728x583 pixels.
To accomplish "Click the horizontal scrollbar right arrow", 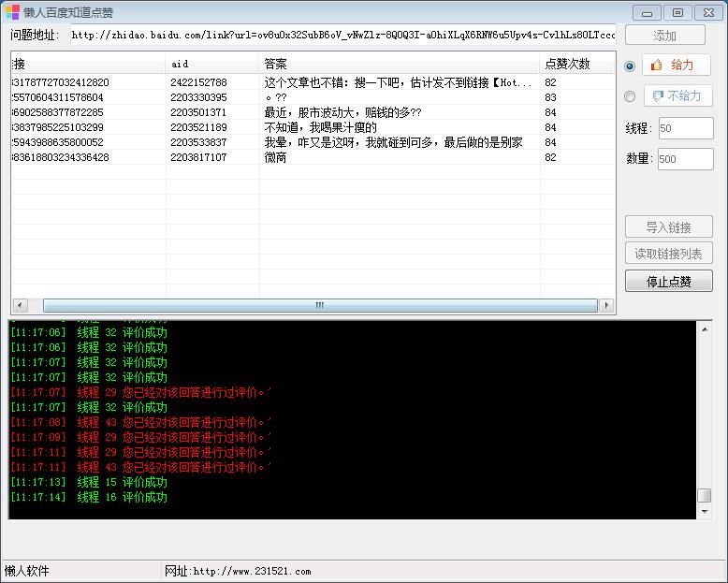I will click(x=606, y=305).
